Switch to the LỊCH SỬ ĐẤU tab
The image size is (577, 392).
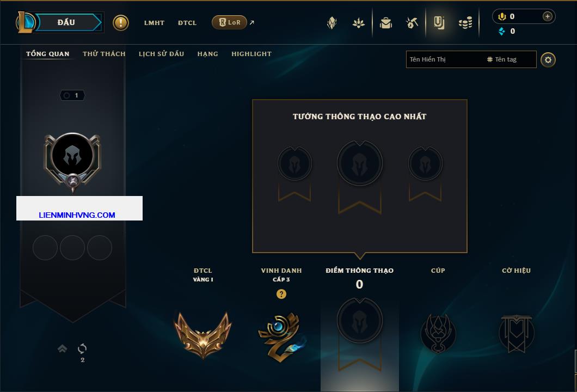tap(161, 54)
